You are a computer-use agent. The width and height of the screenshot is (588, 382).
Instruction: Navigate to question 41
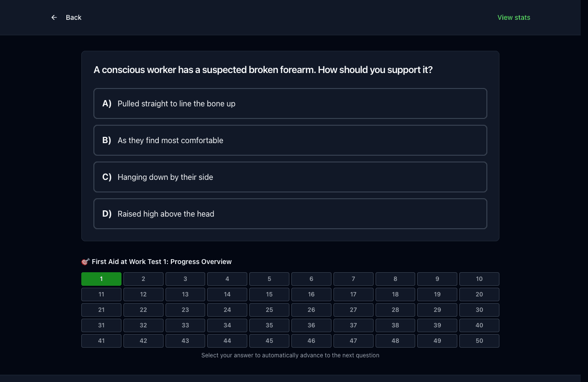click(101, 341)
